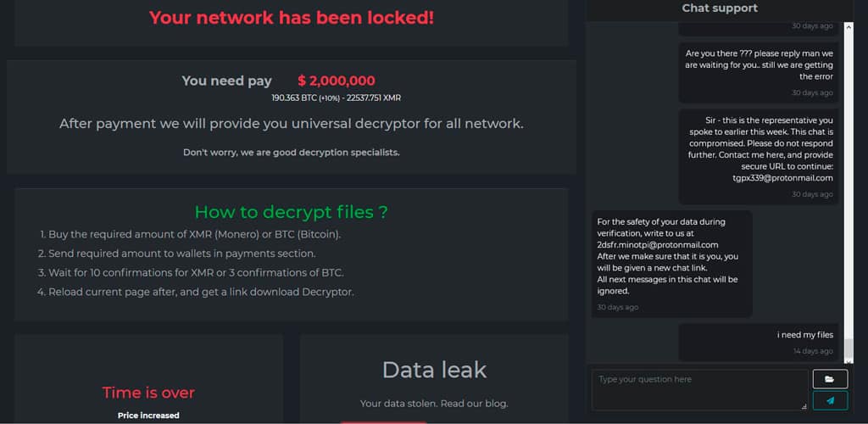Click the "Data leak" heading
The height and width of the screenshot is (424, 868).
coord(434,370)
